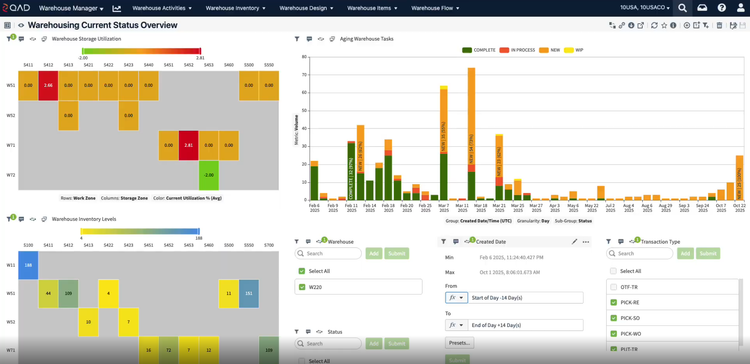Toggle IN PROCESS legend entry

pos(517,50)
